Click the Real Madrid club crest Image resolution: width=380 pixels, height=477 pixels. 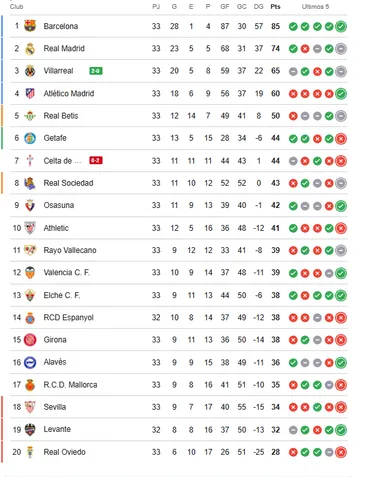coord(30,49)
